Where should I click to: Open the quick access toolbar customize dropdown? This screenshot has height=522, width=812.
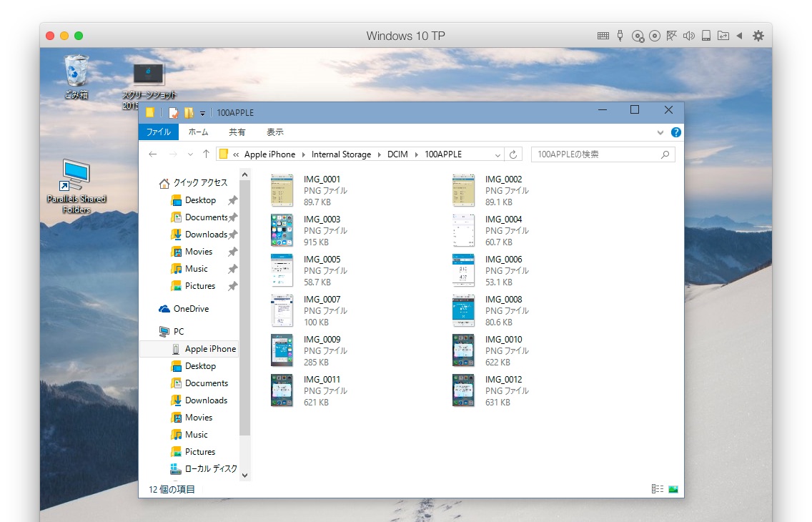click(x=202, y=113)
